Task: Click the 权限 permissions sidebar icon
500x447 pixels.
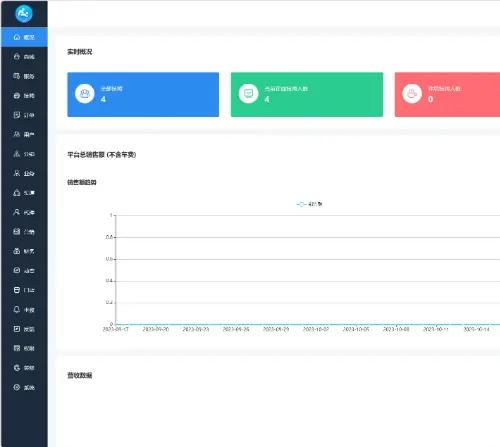Action: click(x=17, y=348)
